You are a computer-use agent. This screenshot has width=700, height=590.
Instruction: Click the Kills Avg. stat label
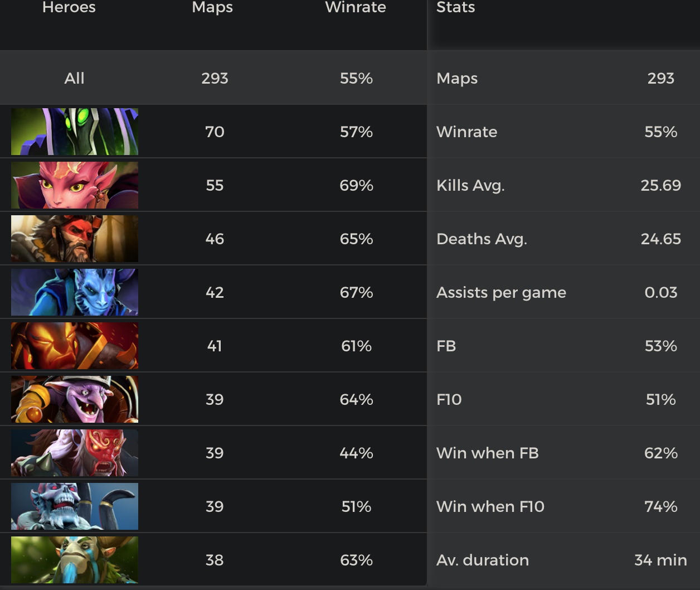470,185
